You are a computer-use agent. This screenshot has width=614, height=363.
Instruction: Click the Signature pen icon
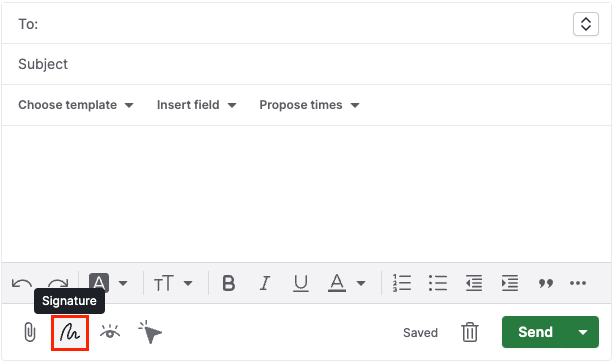(70, 332)
